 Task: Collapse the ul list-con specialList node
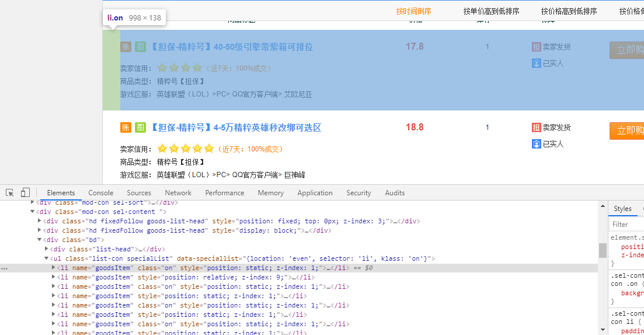pyautogui.click(x=46, y=258)
